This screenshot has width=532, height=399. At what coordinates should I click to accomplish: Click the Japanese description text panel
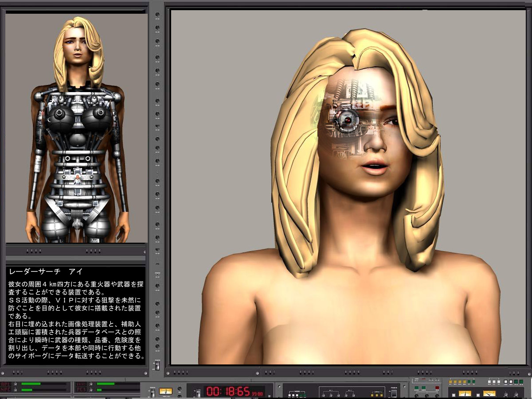76,316
